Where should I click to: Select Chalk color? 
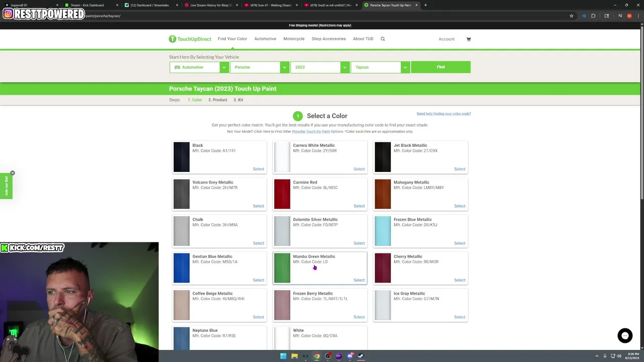pyautogui.click(x=258, y=243)
